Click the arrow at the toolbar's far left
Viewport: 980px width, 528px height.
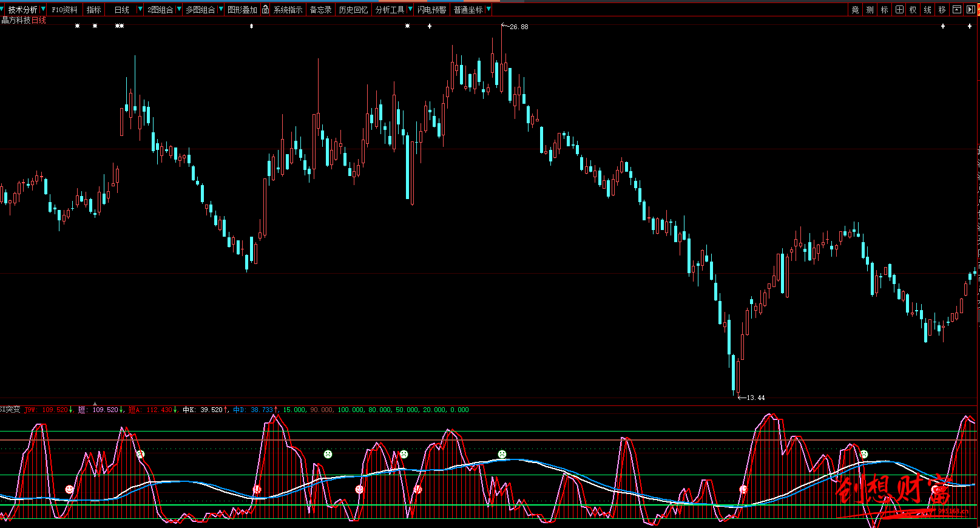click(2, 10)
